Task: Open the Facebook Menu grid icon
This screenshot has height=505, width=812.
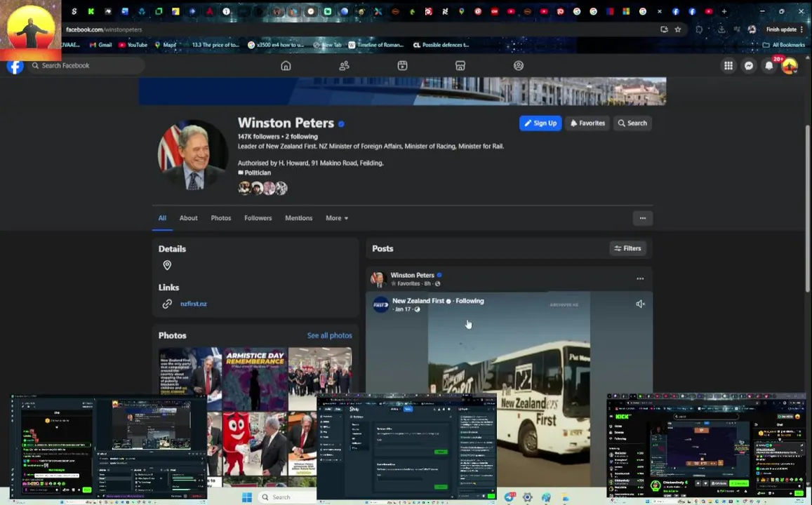Action: click(x=728, y=66)
